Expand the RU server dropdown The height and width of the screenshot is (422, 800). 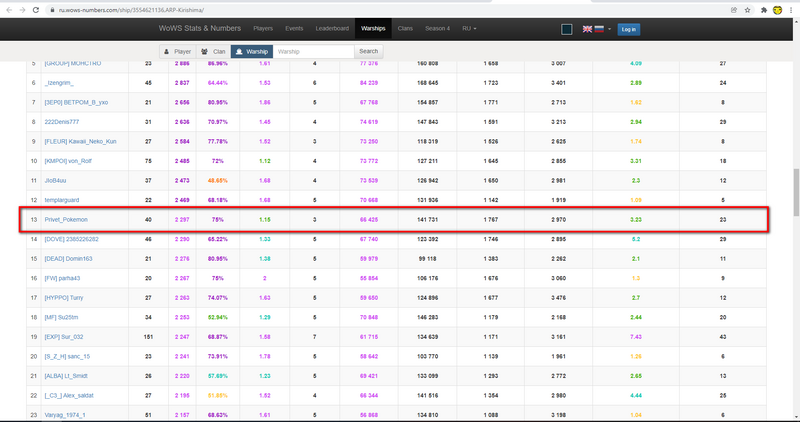(x=469, y=29)
